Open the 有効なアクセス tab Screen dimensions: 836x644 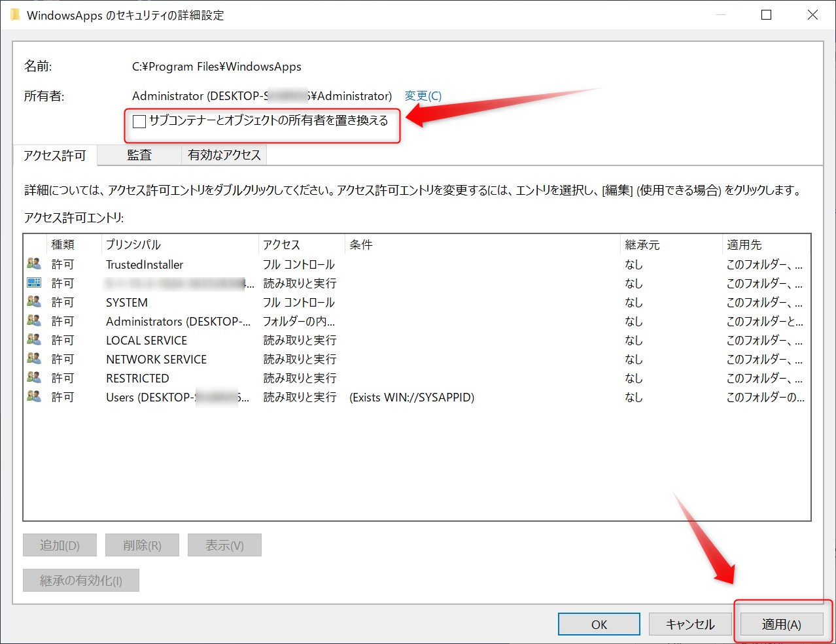224,155
